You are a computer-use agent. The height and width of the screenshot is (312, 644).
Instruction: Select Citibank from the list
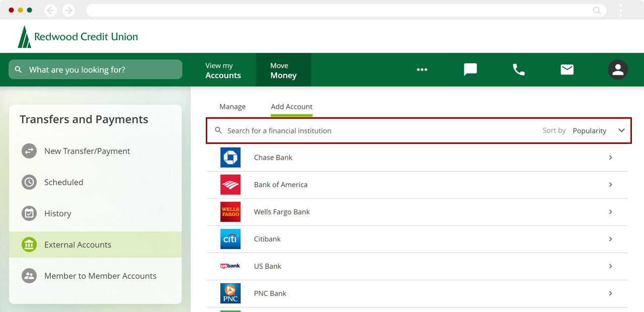click(417, 239)
